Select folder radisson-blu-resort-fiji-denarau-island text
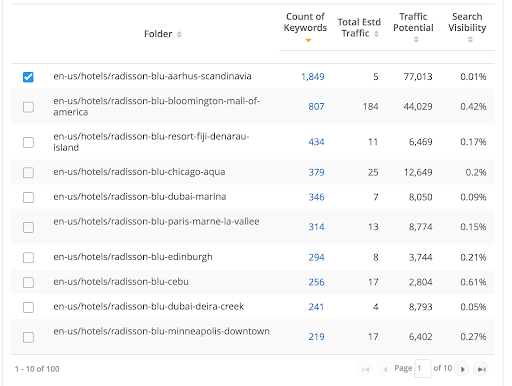The image size is (512, 386). coord(151,142)
